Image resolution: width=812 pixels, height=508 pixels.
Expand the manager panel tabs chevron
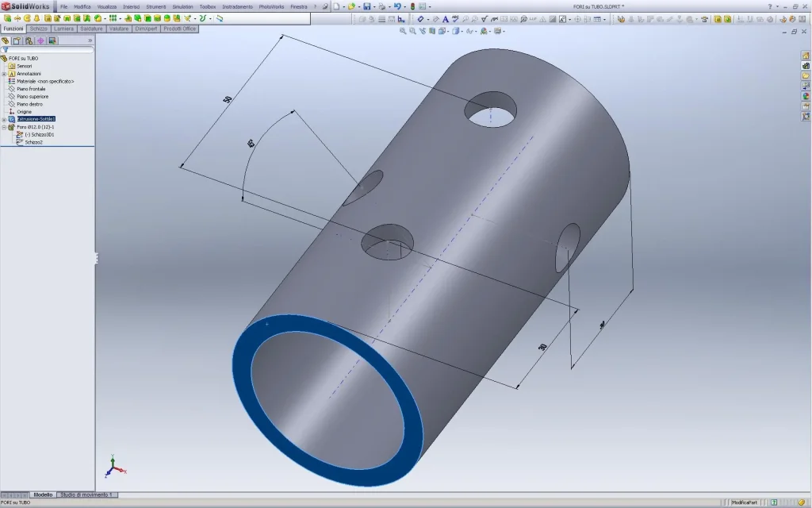pos(90,40)
